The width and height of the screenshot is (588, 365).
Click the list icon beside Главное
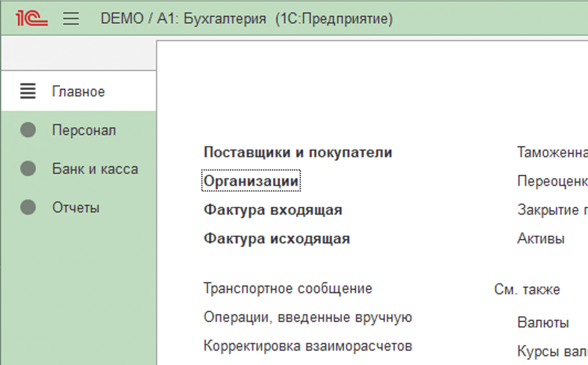click(28, 91)
